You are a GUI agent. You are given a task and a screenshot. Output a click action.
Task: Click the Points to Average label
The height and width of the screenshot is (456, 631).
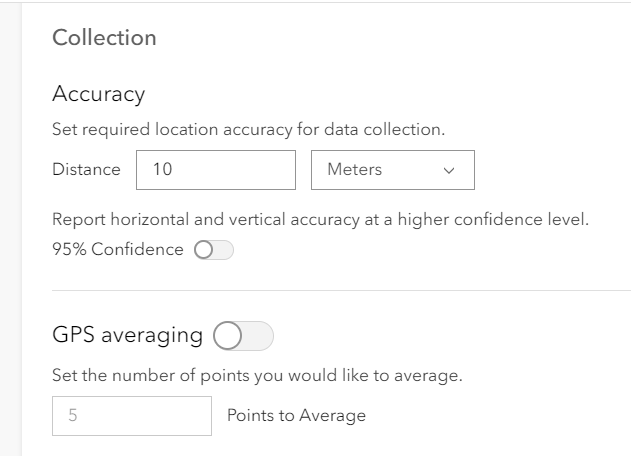click(296, 415)
